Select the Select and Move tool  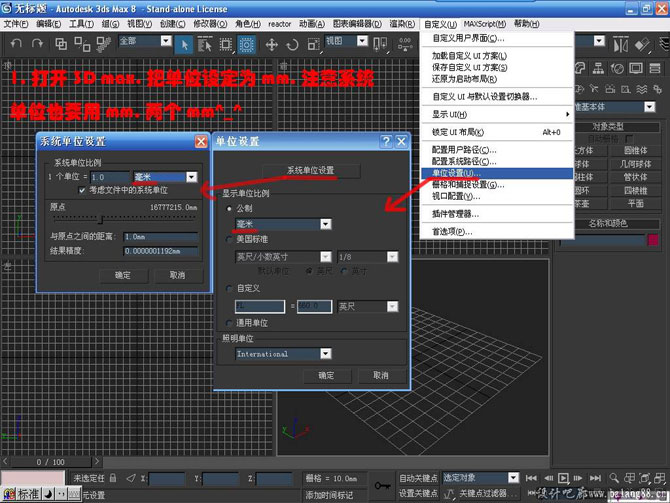pyautogui.click(x=272, y=44)
